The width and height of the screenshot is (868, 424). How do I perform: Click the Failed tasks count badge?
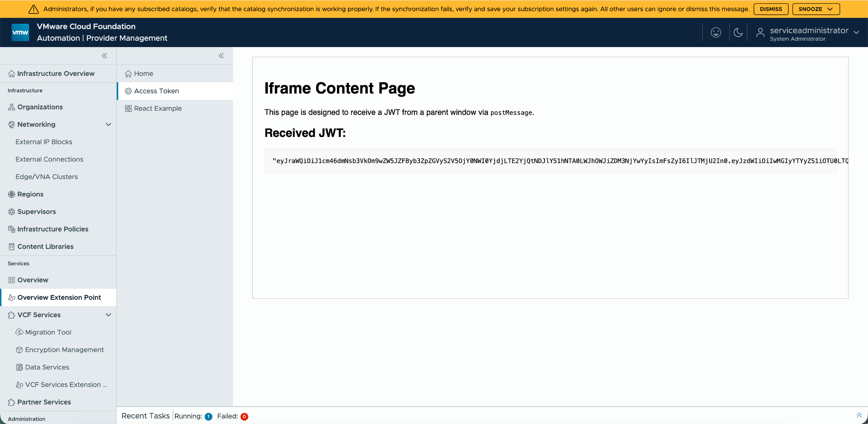coord(244,416)
